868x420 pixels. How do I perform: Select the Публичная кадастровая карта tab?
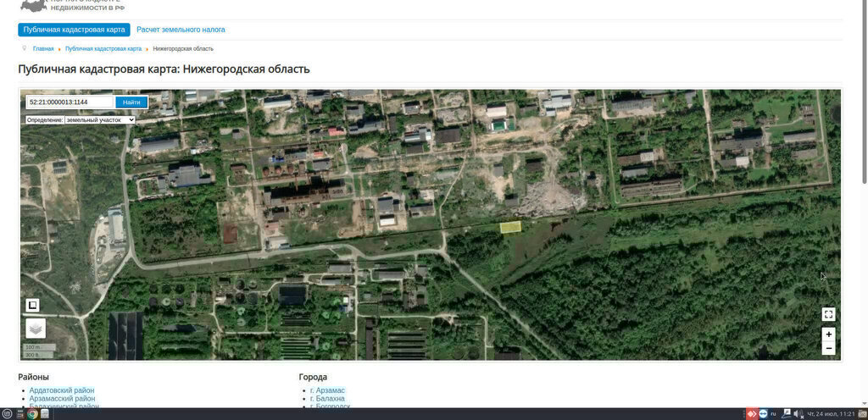(x=74, y=30)
